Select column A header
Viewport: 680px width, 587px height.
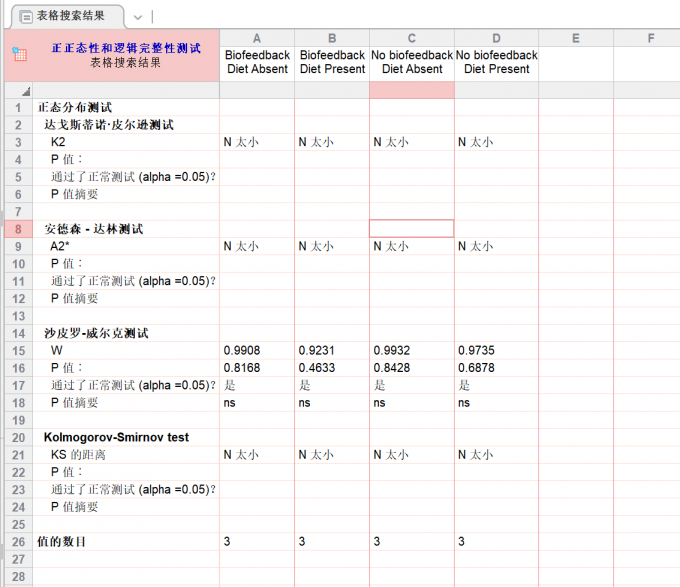pyautogui.click(x=257, y=38)
